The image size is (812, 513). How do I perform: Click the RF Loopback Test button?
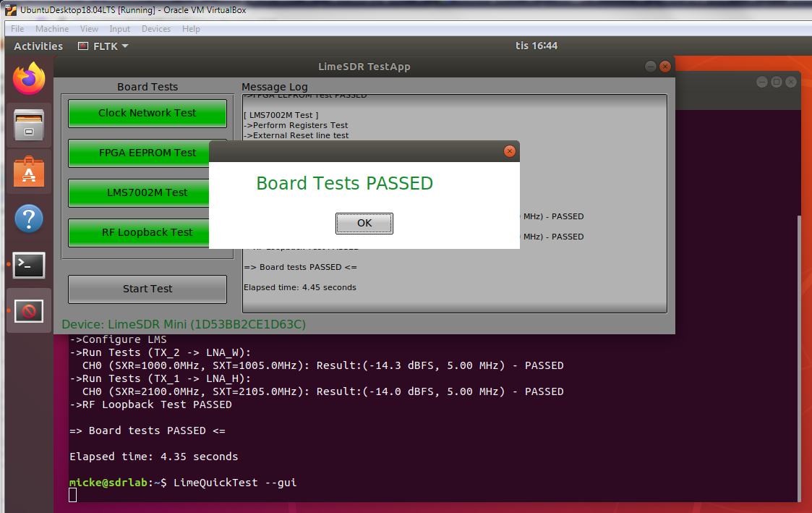[x=139, y=233]
